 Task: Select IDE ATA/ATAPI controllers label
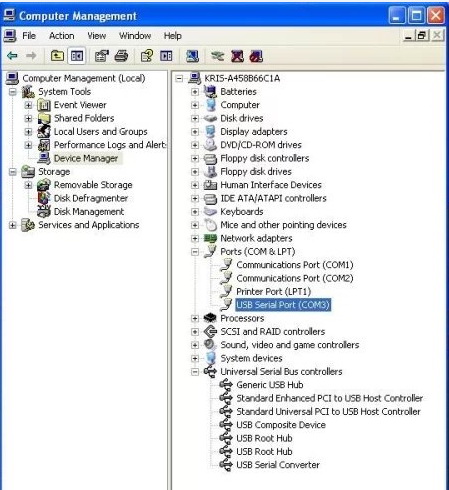click(273, 198)
